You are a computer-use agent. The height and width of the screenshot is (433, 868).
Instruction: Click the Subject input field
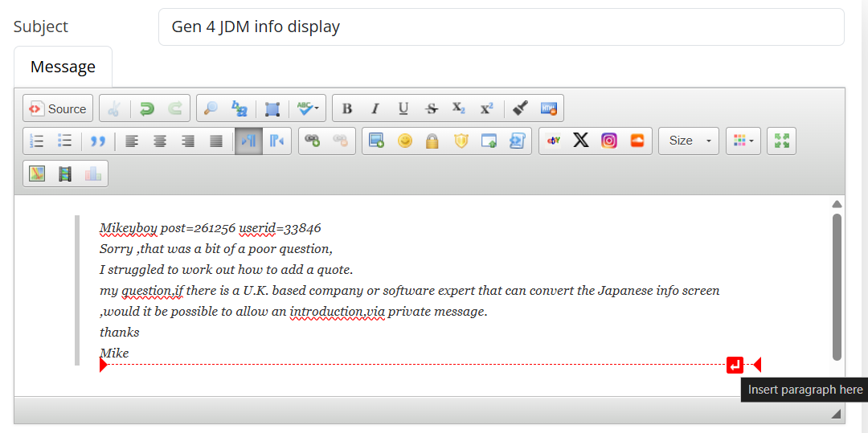tap(501, 27)
